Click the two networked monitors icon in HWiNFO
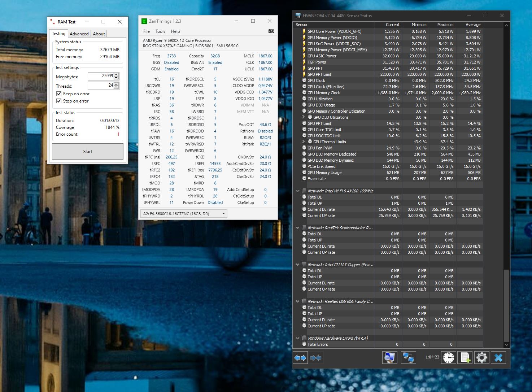This screenshot has width=532, height=392. (x=408, y=358)
